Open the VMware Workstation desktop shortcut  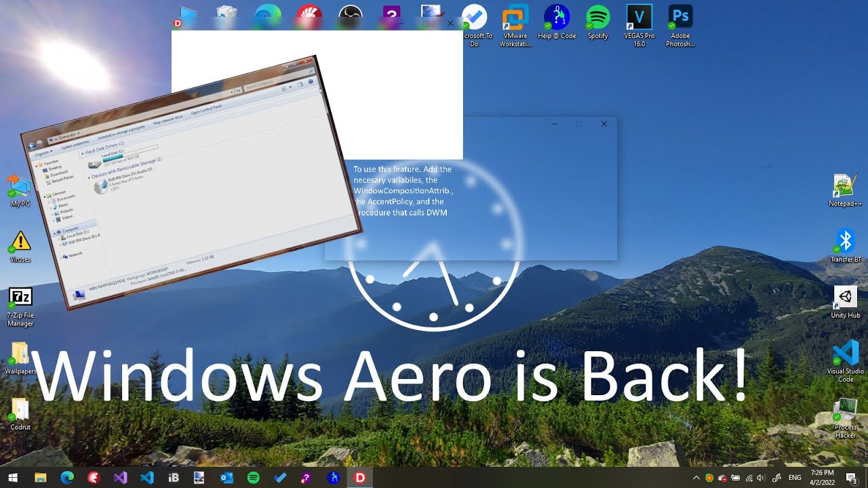(x=515, y=19)
